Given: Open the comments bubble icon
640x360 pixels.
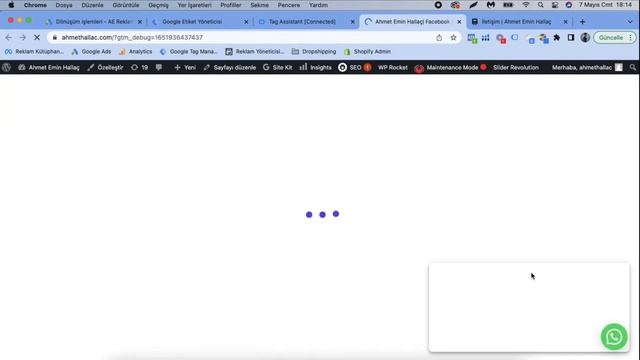Looking at the screenshot, I should click(x=159, y=68).
